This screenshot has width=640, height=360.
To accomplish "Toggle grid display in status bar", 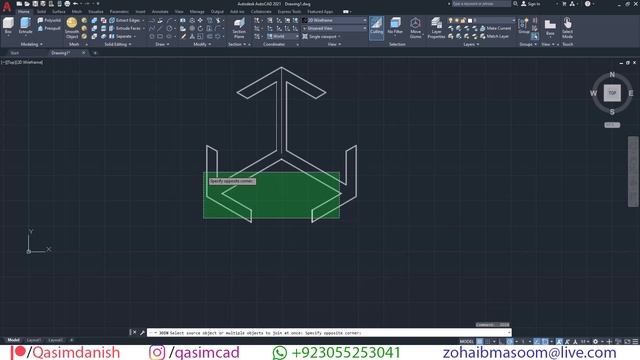I will click(480, 341).
